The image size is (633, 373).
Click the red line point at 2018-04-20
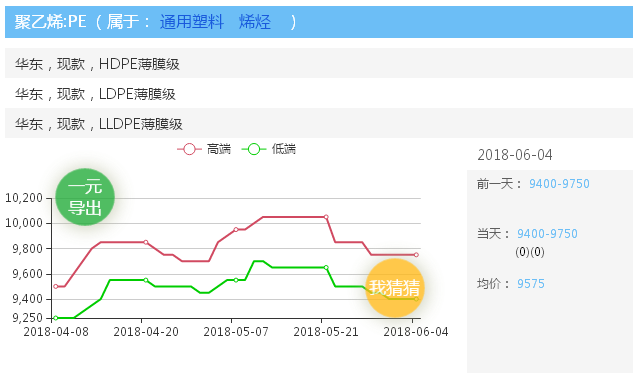click(x=146, y=242)
